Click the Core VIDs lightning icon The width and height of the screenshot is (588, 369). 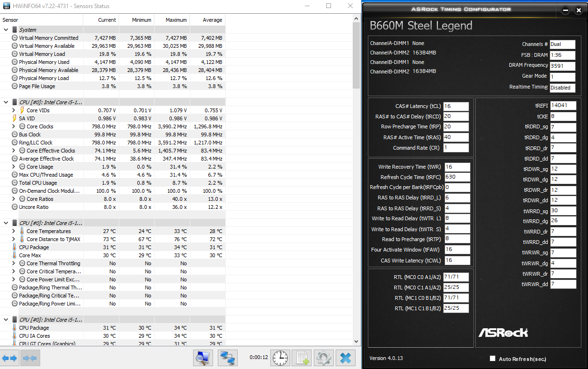pos(22,110)
